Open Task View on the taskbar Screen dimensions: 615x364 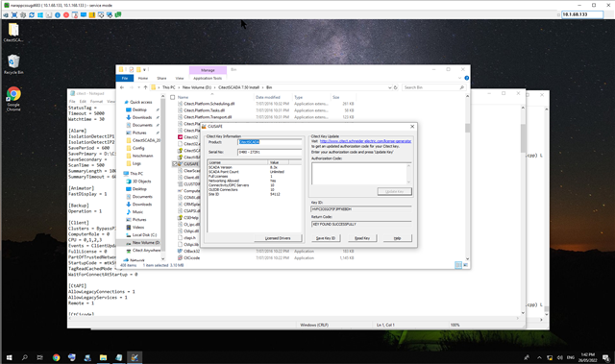[40, 357]
